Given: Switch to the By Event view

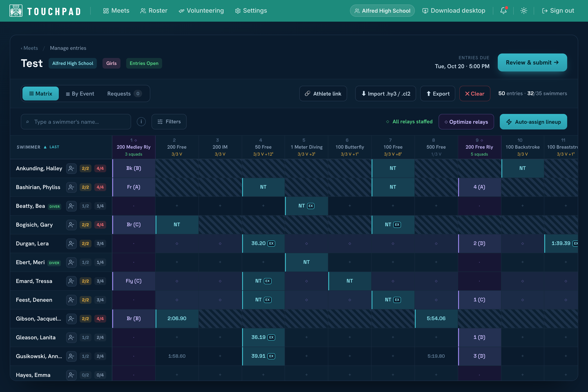Looking at the screenshot, I should (80, 94).
